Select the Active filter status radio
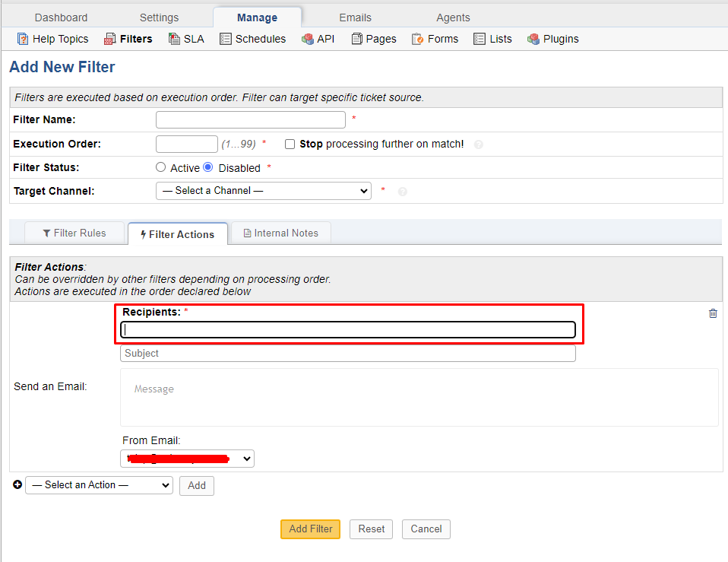The height and width of the screenshot is (562, 728). coord(160,167)
